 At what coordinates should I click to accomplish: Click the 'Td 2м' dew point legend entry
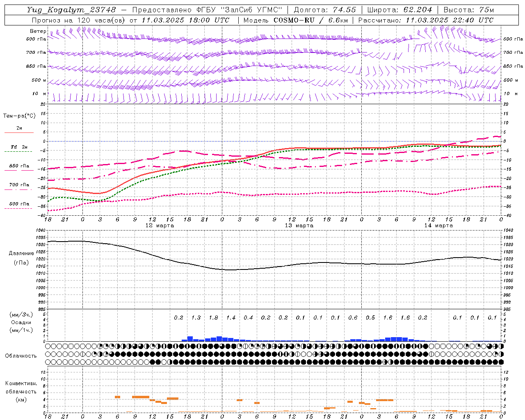pyautogui.click(x=19, y=147)
